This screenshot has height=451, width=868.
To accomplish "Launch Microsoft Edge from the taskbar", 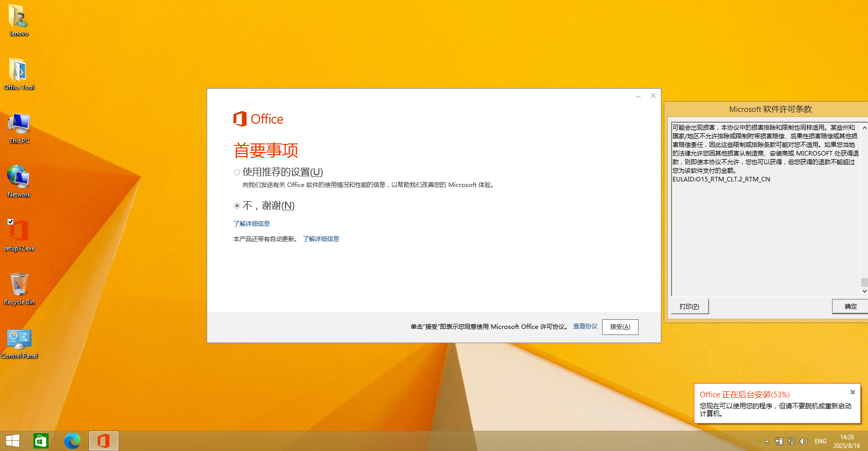I will click(x=72, y=441).
